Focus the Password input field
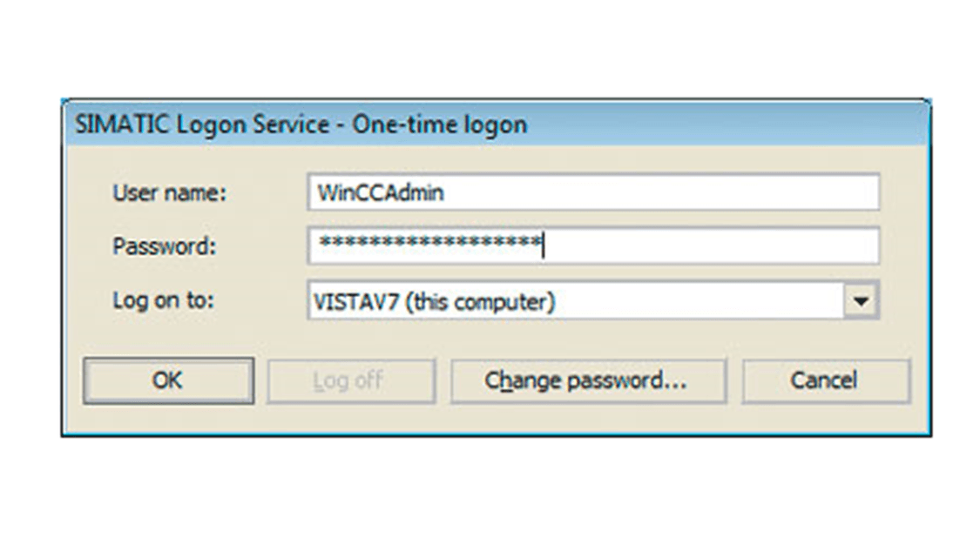980x551 pixels. point(593,245)
